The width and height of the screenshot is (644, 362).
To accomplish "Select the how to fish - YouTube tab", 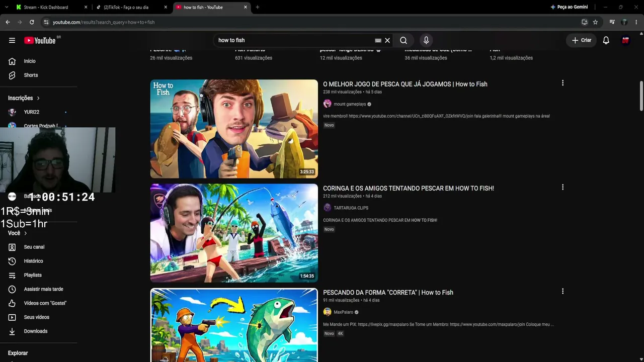I will tap(211, 7).
